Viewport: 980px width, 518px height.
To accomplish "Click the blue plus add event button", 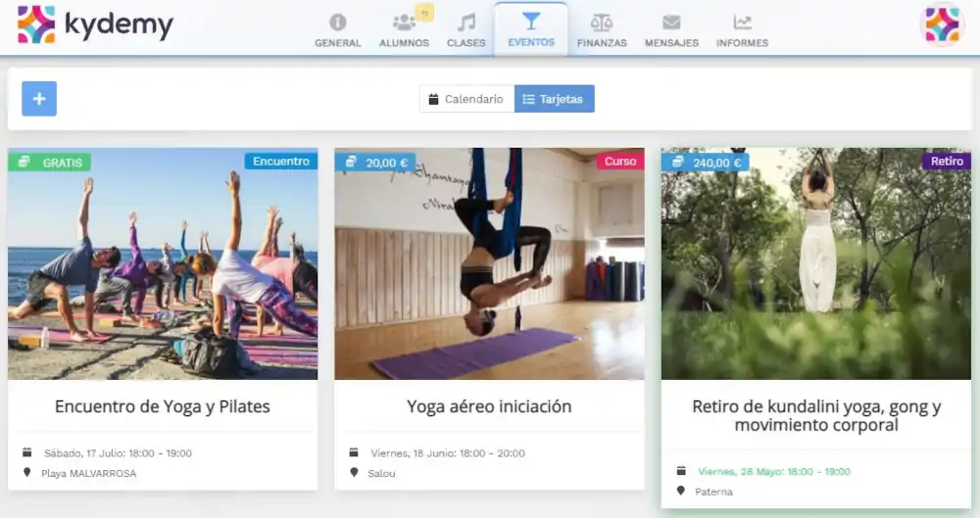I will (x=39, y=99).
